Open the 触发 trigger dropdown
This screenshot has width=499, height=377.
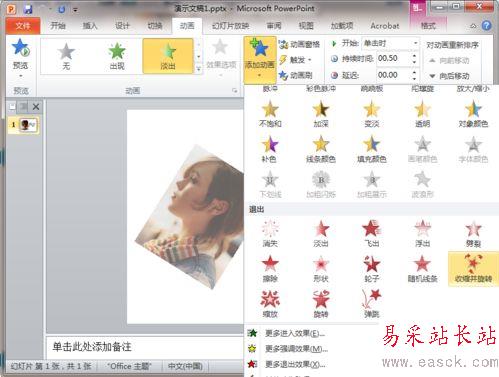[x=296, y=60]
